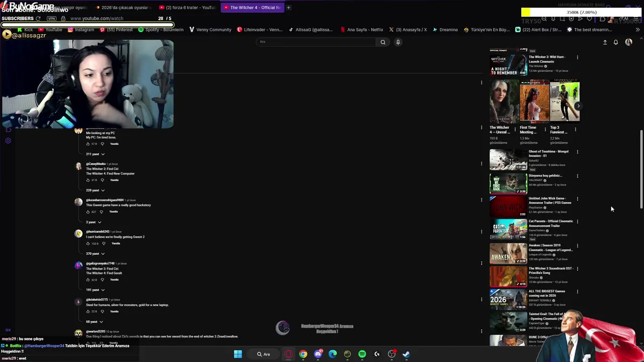This screenshot has width=644, height=362.
Task: Reply (Yanıtla) to the 'Gwent 2' comment
Action: 116,243
